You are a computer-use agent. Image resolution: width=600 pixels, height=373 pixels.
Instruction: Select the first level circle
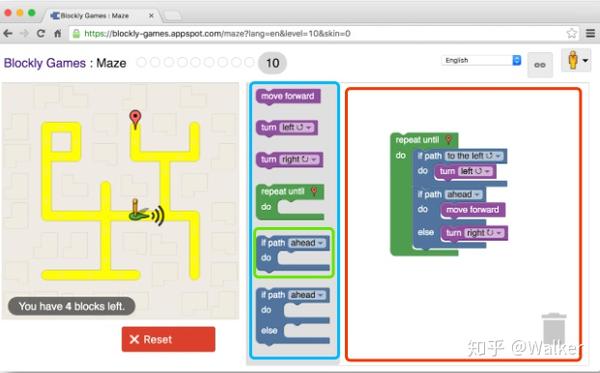141,62
